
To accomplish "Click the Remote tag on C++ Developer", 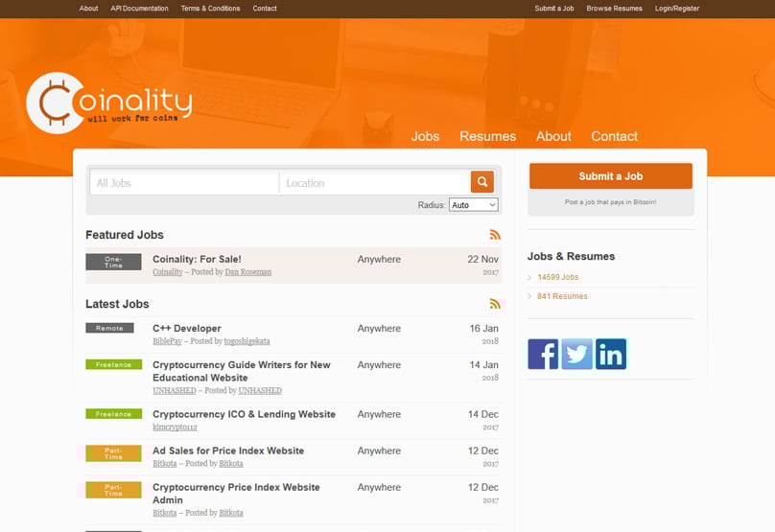I will tap(109, 328).
